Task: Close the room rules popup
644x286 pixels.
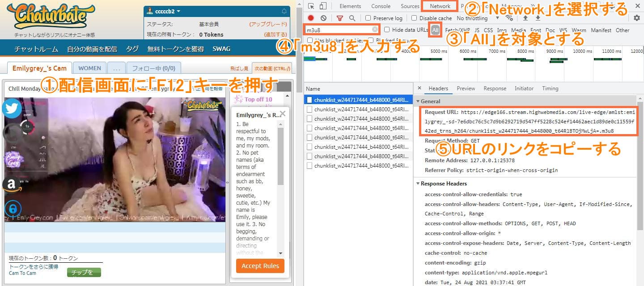Action: 282,114
